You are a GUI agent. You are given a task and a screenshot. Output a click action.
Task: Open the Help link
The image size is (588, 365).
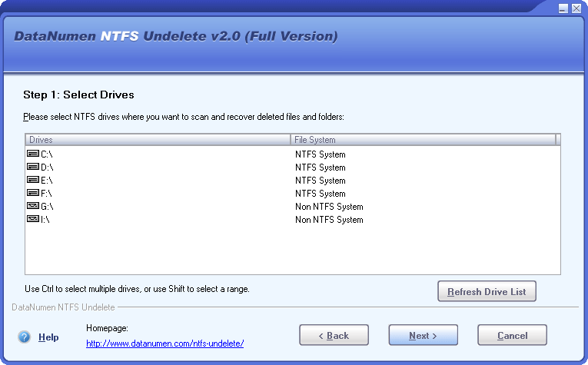coord(48,337)
